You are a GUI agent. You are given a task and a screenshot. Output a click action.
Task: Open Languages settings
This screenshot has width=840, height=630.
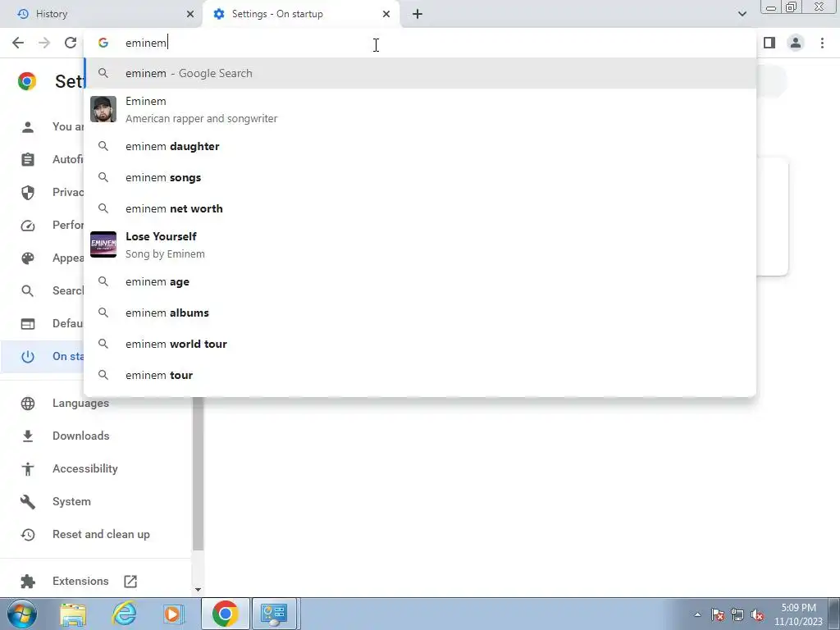pos(80,403)
